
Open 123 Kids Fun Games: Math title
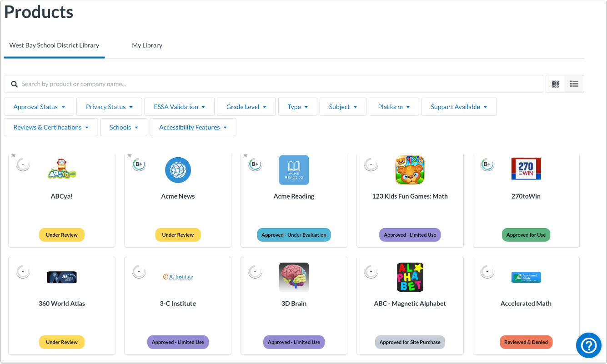click(x=410, y=196)
